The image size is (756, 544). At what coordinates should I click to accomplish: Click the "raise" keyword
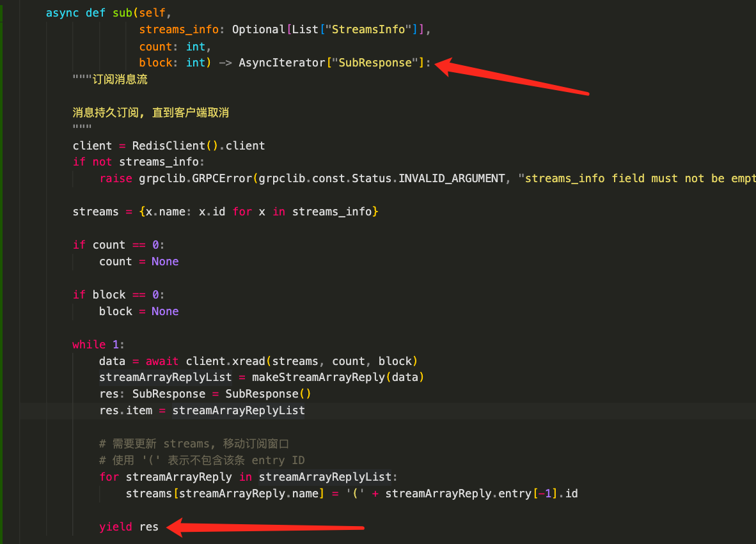coord(116,178)
